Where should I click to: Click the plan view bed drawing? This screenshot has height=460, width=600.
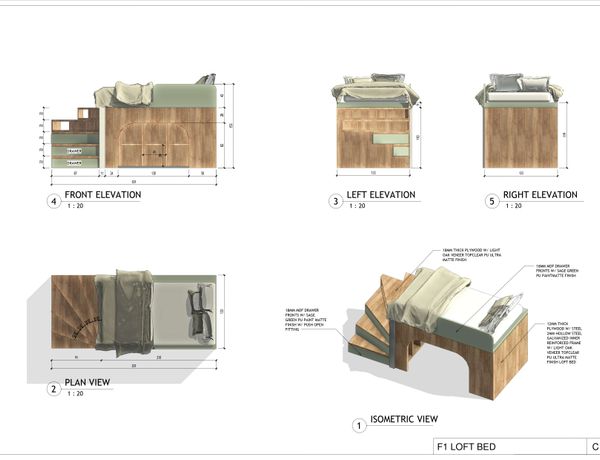[134, 312]
